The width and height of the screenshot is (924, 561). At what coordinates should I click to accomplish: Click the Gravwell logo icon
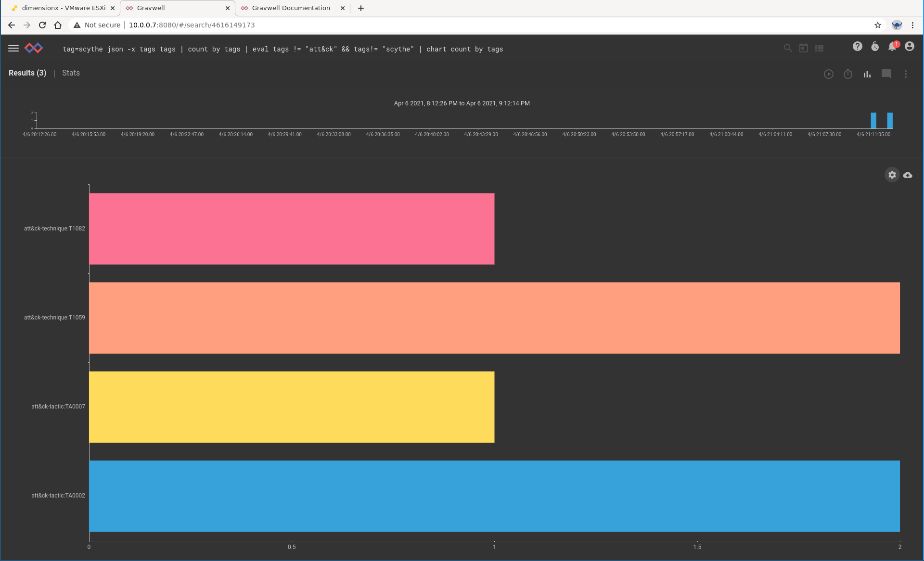pos(34,48)
